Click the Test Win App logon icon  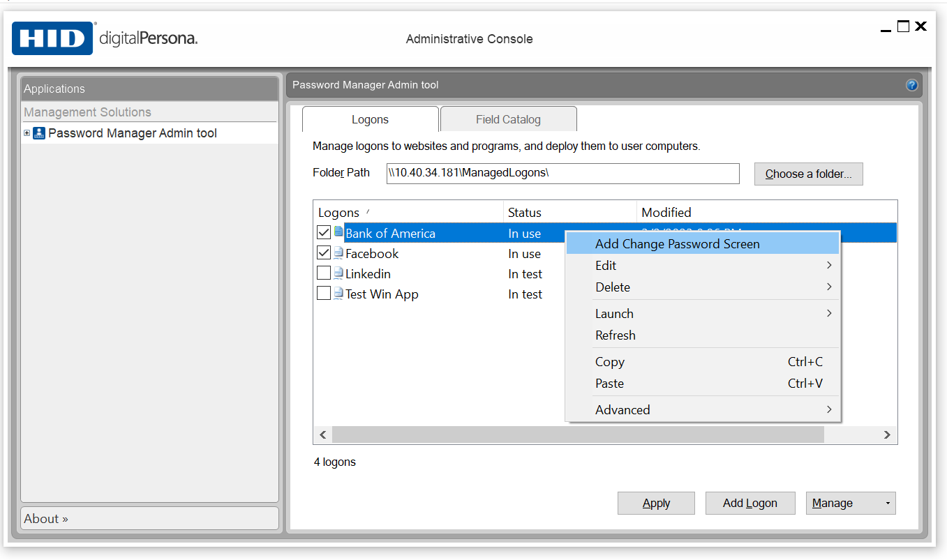tap(339, 294)
